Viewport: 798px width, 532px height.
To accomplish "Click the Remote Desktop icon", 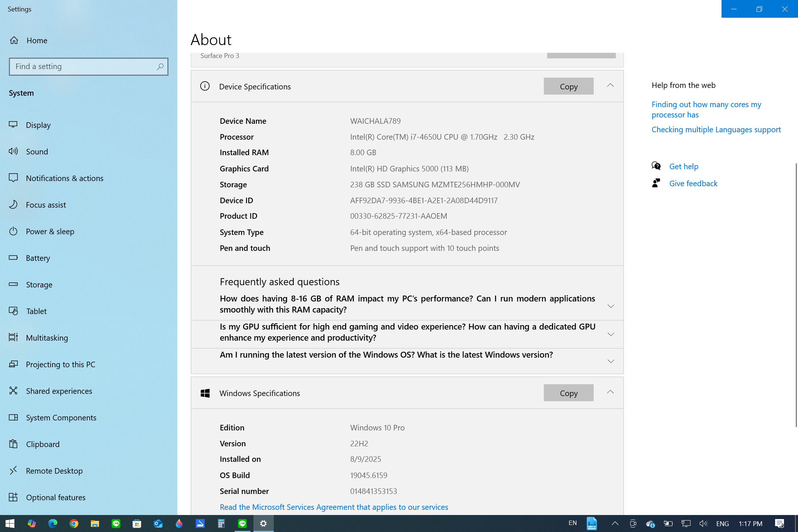I will [13, 470].
